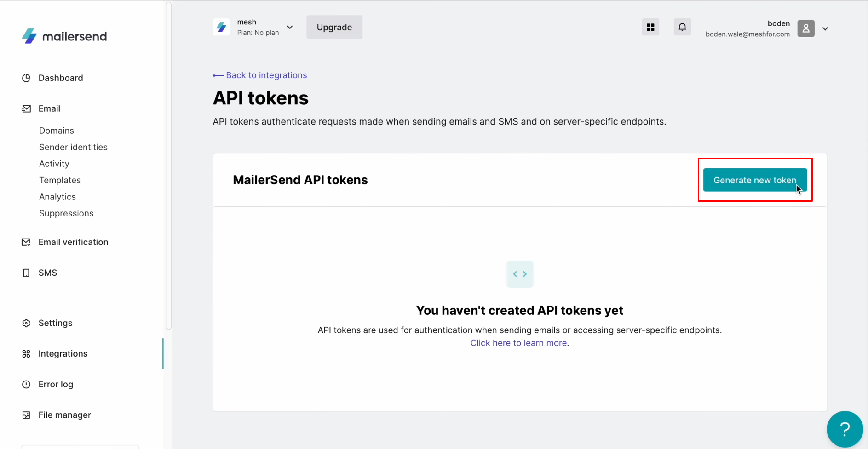Click the File manager image icon

tap(26, 415)
